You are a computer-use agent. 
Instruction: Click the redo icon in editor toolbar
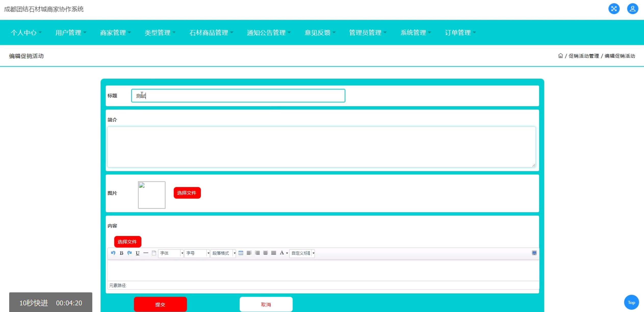click(x=130, y=253)
